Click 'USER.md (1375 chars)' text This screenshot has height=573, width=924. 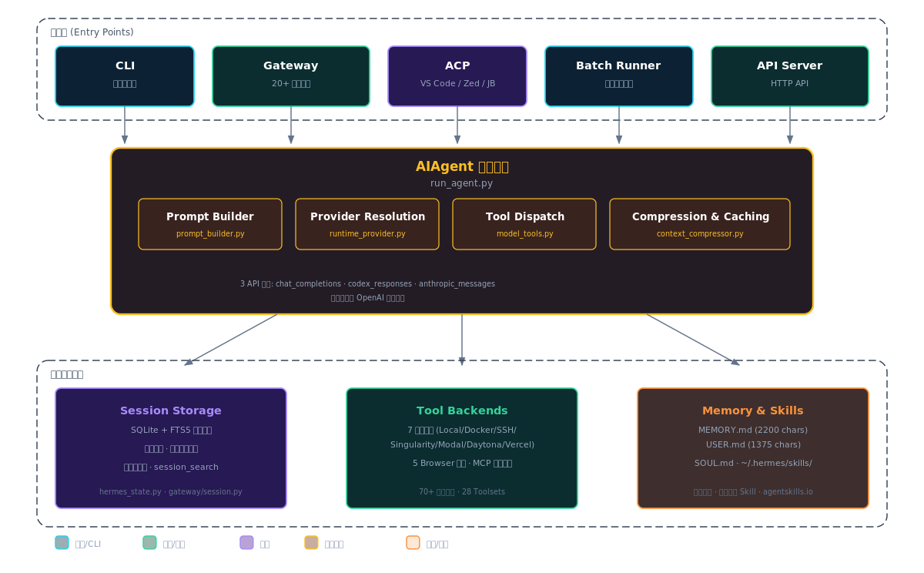click(753, 444)
